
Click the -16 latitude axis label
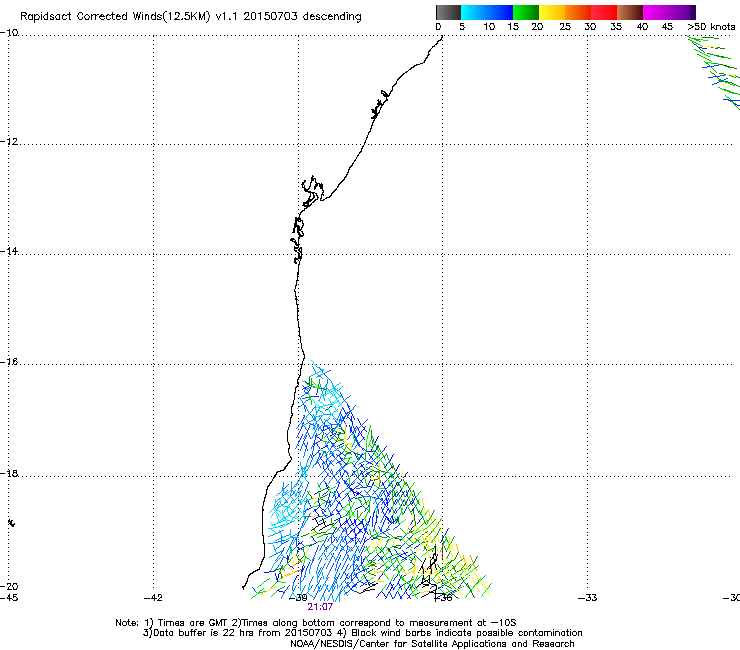pyautogui.click(x=9, y=362)
